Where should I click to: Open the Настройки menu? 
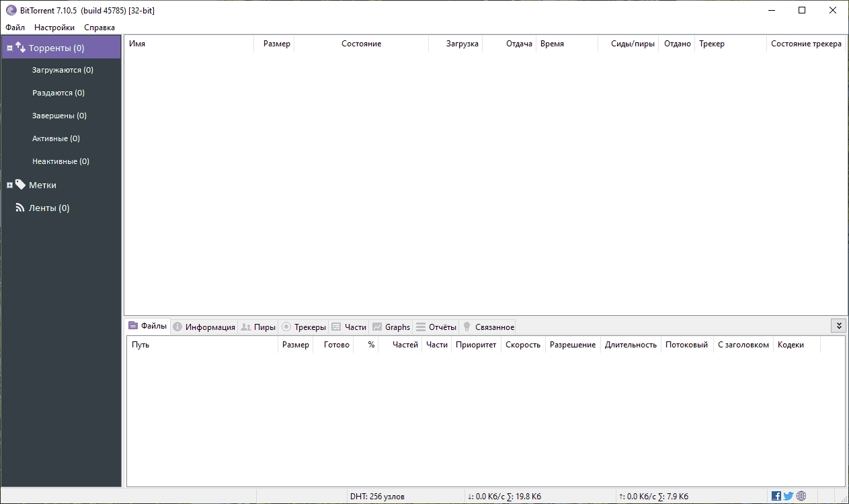(x=54, y=28)
